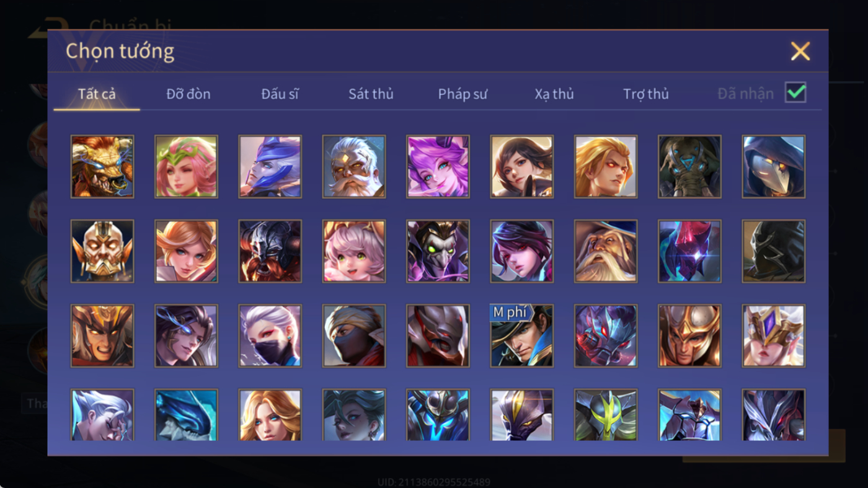The height and width of the screenshot is (488, 868).
Task: Select the golden-masked hero with pointed ears
Action: click(102, 251)
